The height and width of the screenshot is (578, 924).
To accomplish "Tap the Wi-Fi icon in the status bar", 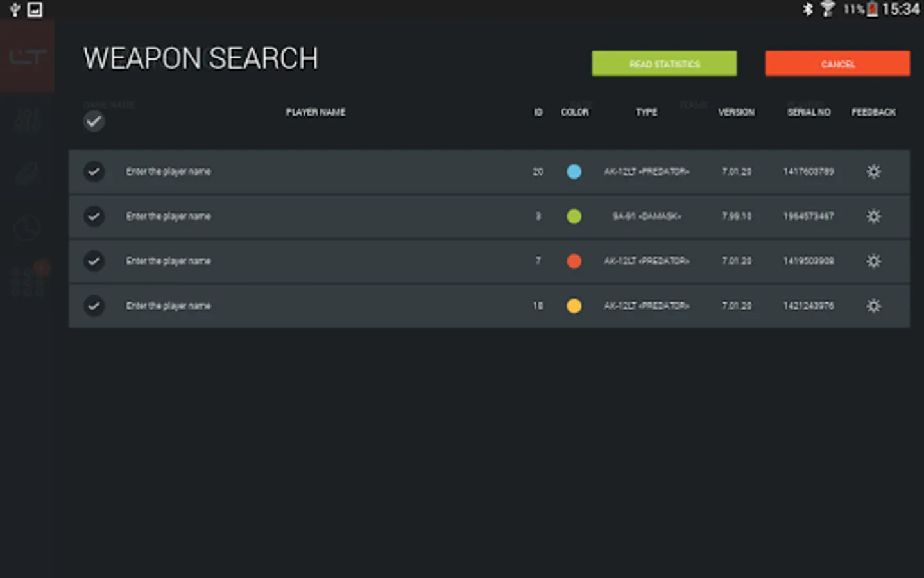I will pos(828,9).
